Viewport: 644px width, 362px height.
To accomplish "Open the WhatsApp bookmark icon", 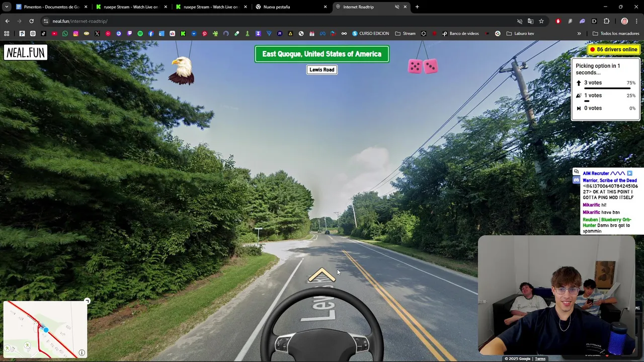I will 65,33.
